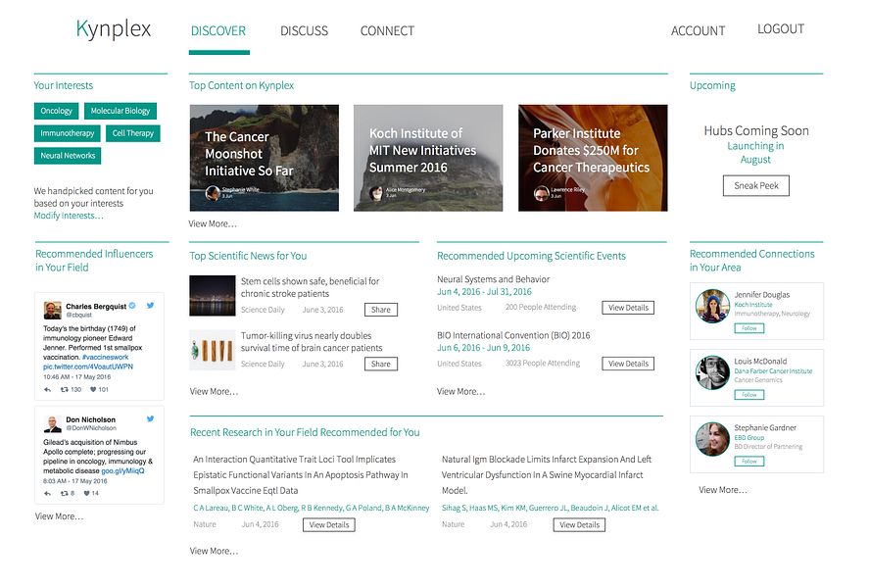This screenshot has height=588, width=869.
Task: Go to the Account page
Action: coord(698,31)
